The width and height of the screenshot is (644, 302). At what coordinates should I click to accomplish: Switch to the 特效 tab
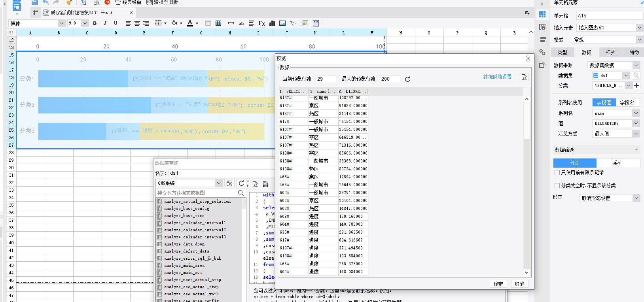(x=635, y=52)
